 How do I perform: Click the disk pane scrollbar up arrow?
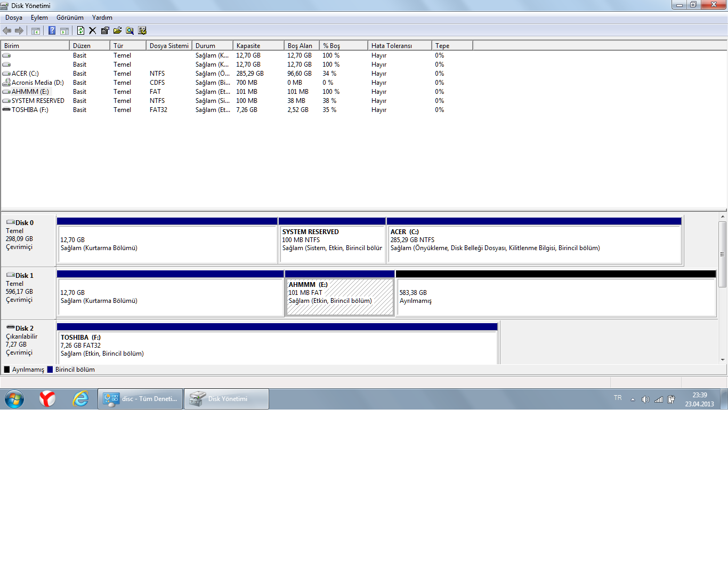tap(723, 217)
